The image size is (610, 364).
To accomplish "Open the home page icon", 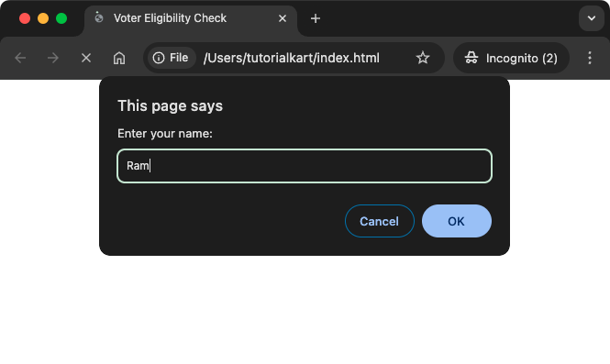I will 119,58.
